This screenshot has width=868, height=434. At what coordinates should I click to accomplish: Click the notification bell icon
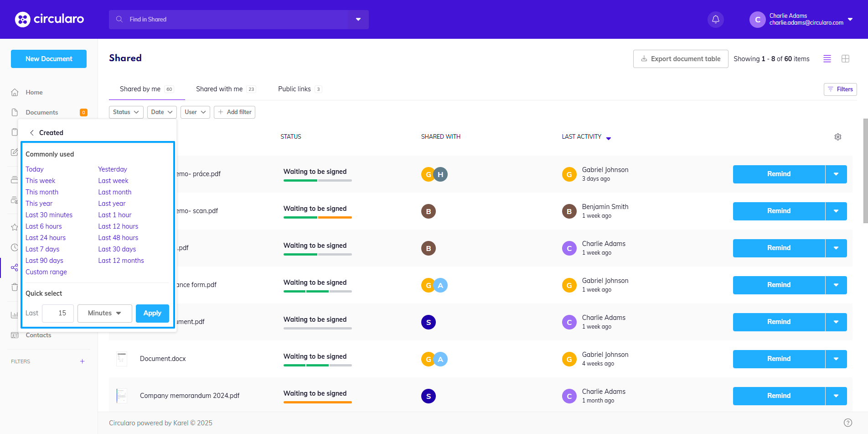pos(715,20)
